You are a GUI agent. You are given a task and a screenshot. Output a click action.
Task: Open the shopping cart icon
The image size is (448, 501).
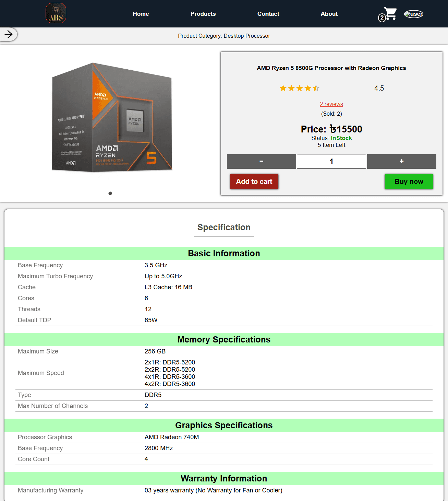(x=390, y=14)
